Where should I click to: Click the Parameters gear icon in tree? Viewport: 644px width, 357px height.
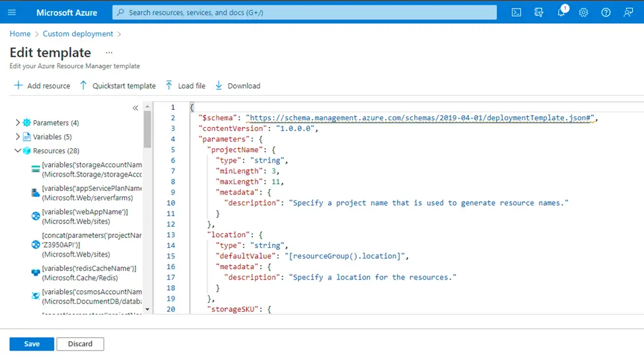(x=26, y=122)
